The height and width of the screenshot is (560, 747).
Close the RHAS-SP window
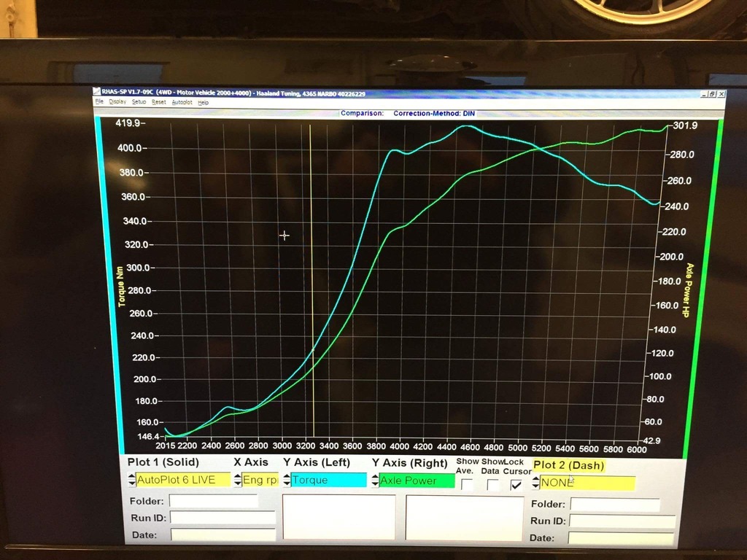point(721,94)
